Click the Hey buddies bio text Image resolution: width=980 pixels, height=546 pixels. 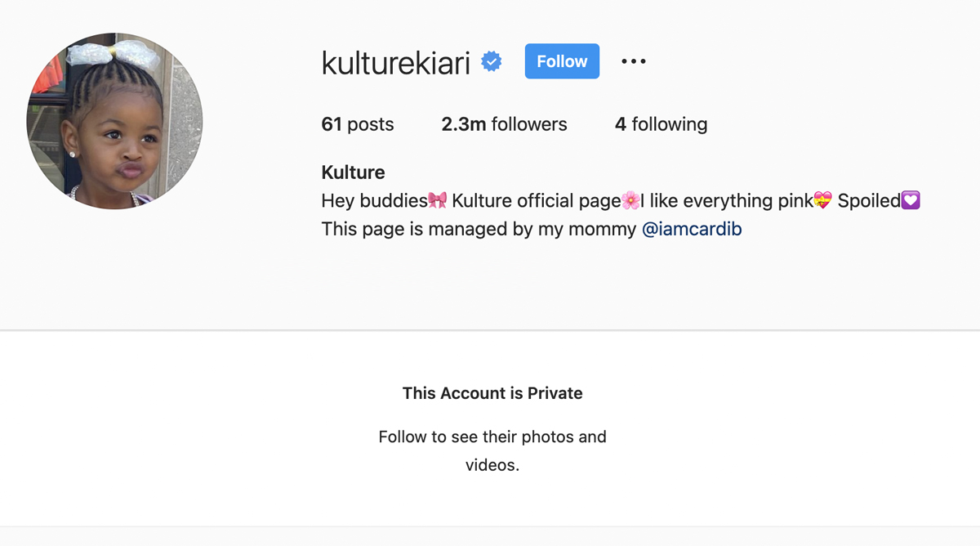pyautogui.click(x=374, y=200)
